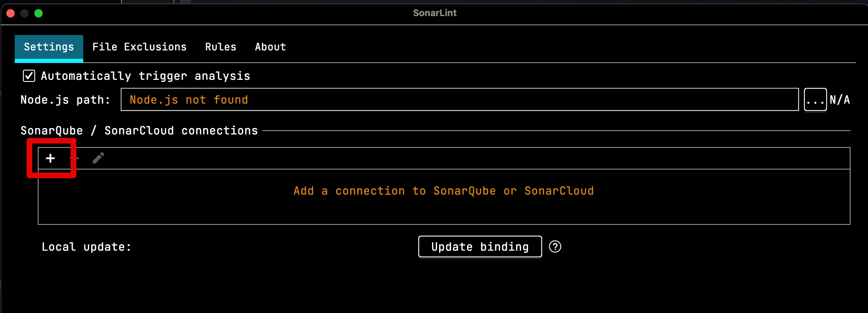Edit a connection using the pencil icon
The image size is (868, 313).
point(98,158)
